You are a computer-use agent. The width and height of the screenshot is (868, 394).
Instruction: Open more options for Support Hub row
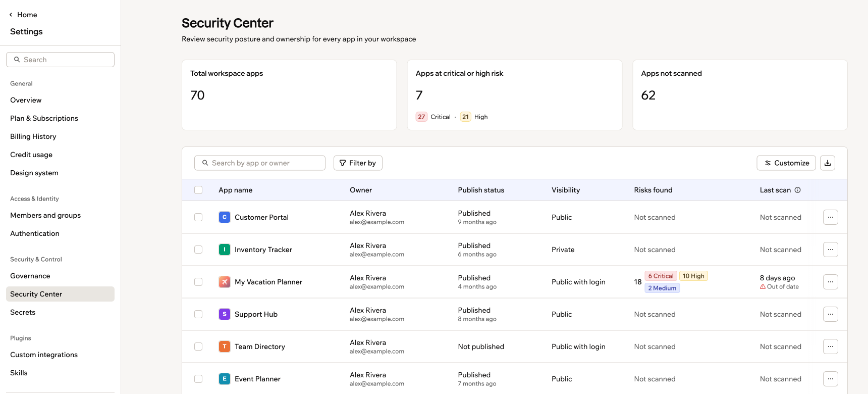(831, 314)
